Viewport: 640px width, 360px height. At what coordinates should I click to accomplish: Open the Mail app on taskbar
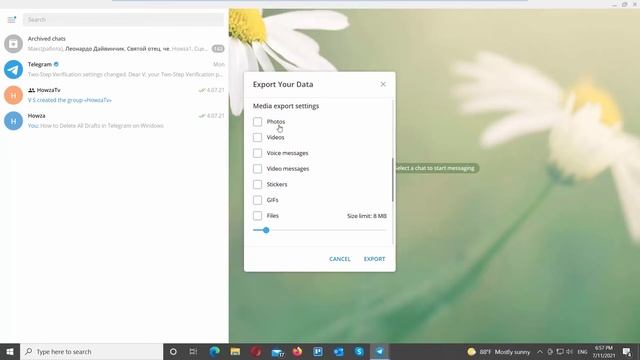click(277, 351)
